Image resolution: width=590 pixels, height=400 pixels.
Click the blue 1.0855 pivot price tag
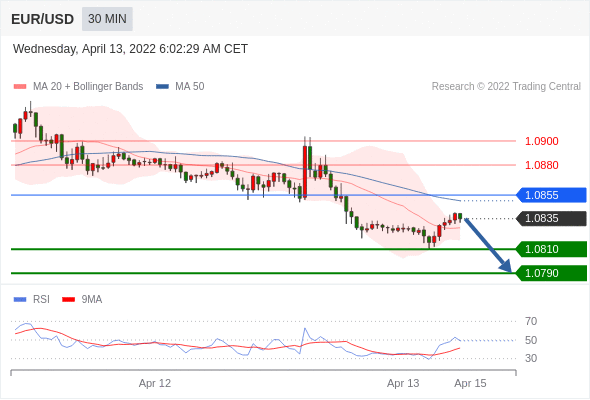551,195
